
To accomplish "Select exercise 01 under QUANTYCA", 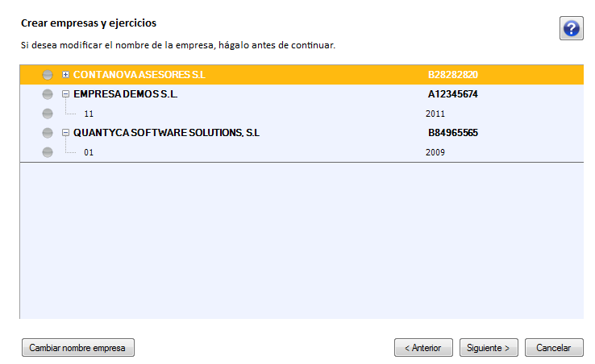I will (89, 152).
